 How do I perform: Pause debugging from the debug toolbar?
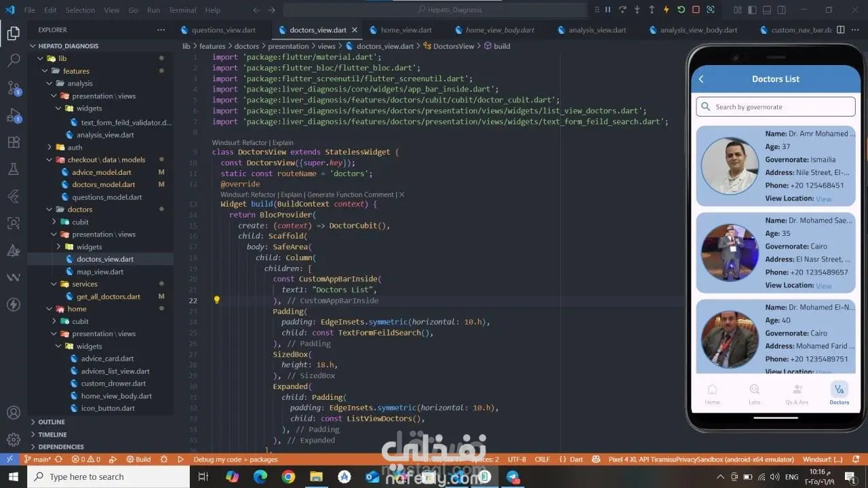coord(608,10)
